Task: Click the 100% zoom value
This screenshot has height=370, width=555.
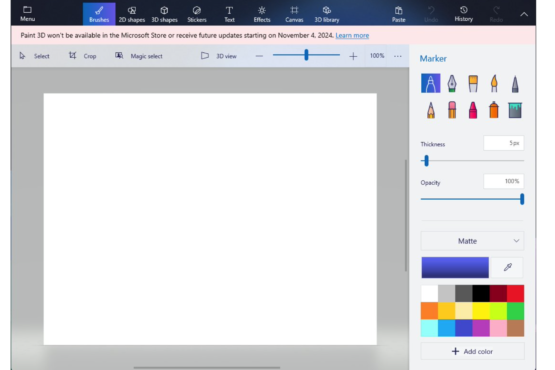Action: coord(377,56)
